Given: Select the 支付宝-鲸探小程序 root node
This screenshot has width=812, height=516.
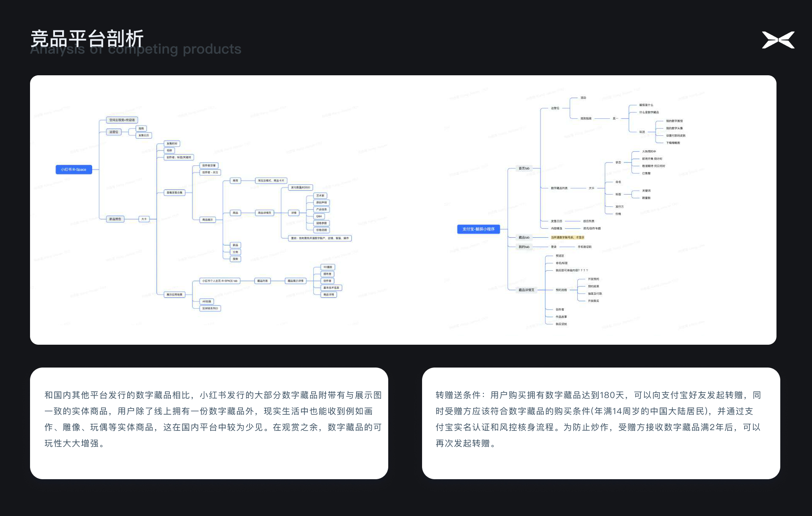Looking at the screenshot, I should coord(478,229).
